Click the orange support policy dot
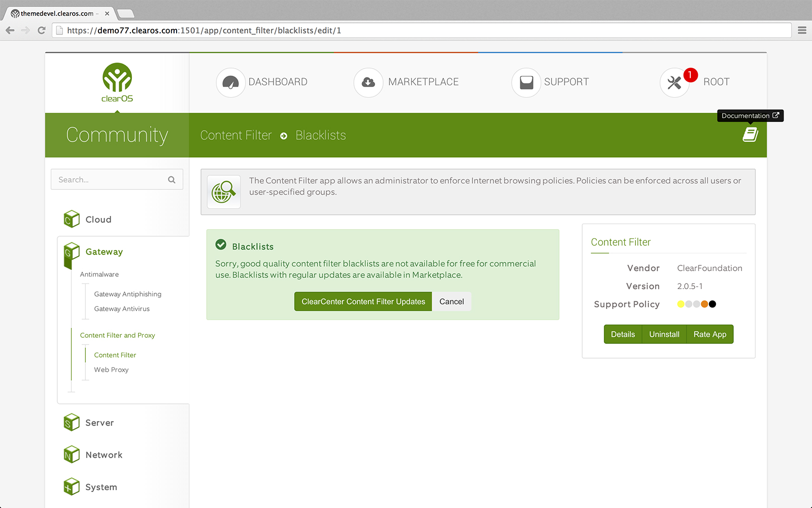812x508 pixels. [704, 304]
